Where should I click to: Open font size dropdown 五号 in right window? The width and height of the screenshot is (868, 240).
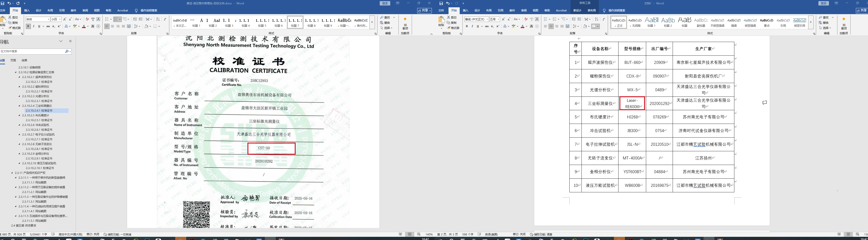498,19
